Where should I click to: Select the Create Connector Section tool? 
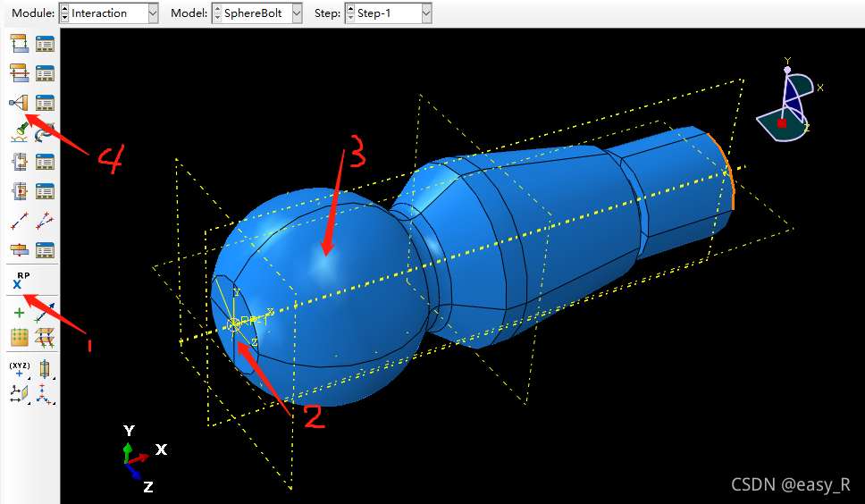[19, 162]
